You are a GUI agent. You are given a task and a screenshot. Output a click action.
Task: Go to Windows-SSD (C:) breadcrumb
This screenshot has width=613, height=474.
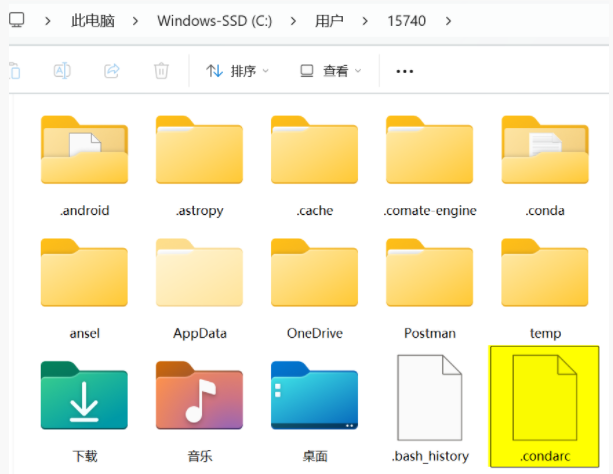[x=215, y=21]
